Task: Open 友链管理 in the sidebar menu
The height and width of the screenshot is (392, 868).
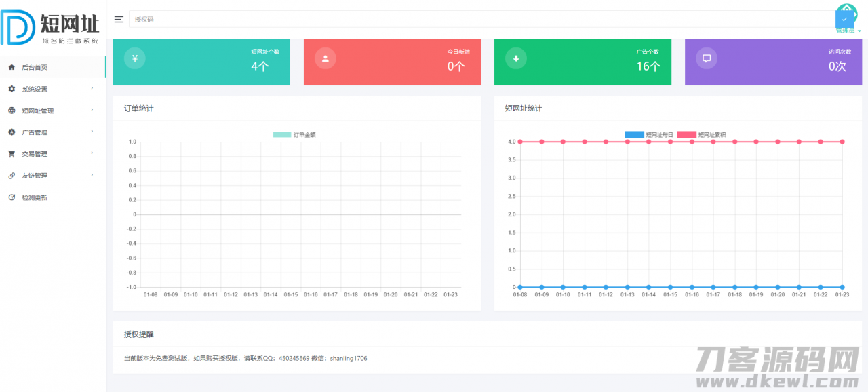Action: 35,176
